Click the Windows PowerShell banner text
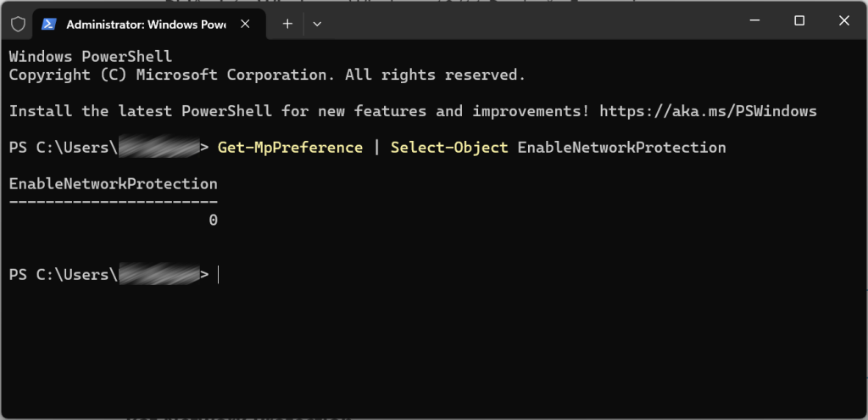The image size is (868, 420). tap(90, 57)
